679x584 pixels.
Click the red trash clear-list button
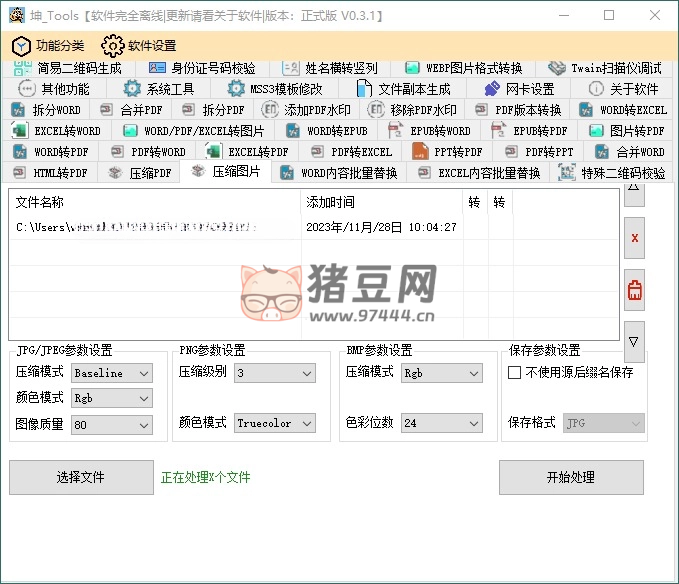tap(634, 291)
